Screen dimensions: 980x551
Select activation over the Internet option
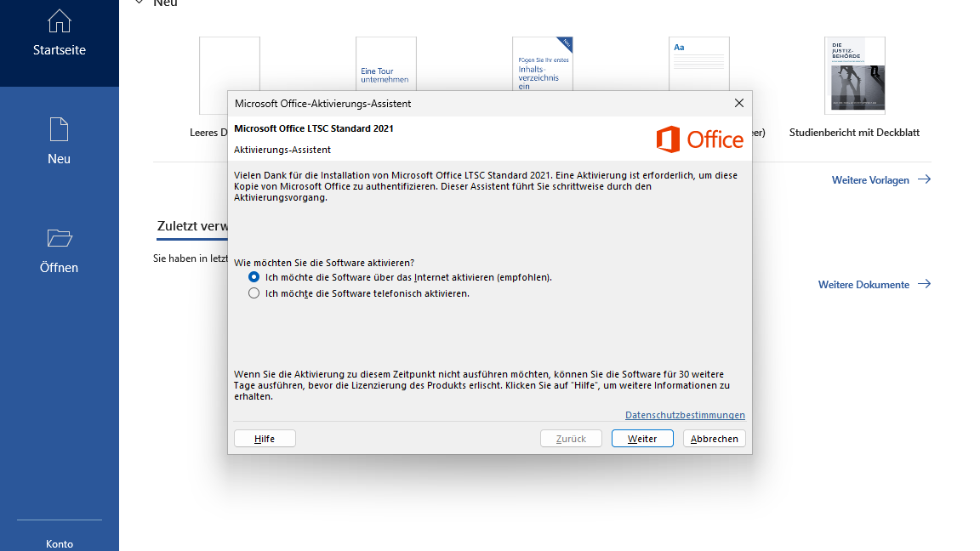coord(254,277)
